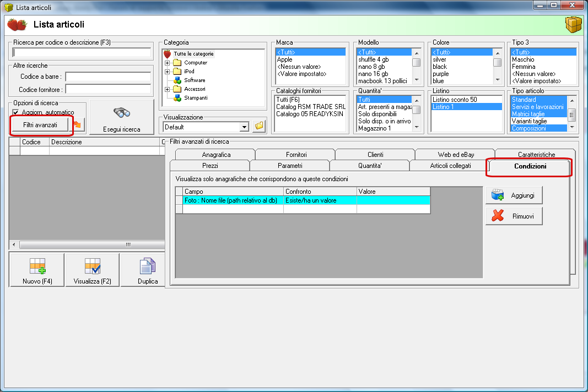Click the Computer folder icon
The image size is (588, 392).
tap(177, 63)
